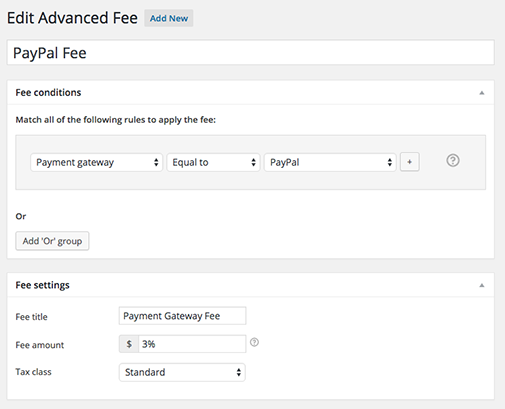
Task: Edit the Fee amount field showing 3%
Action: [x=192, y=344]
